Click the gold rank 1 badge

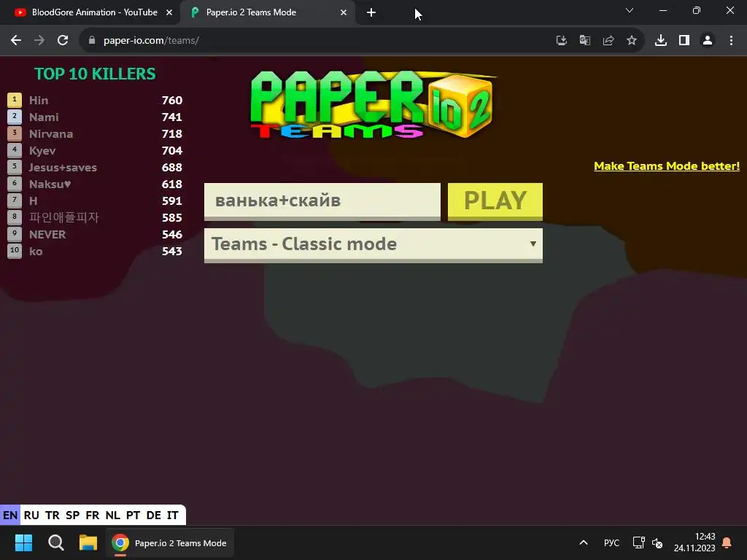click(15, 100)
